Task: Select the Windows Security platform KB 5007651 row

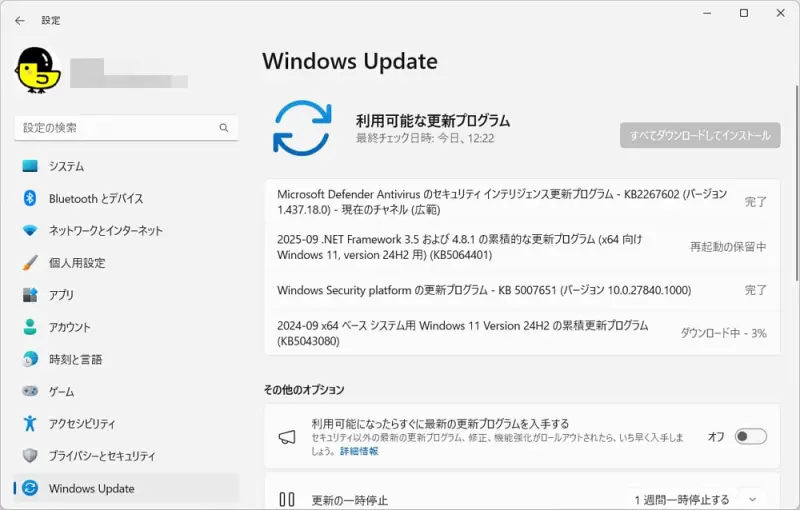Action: click(x=522, y=290)
